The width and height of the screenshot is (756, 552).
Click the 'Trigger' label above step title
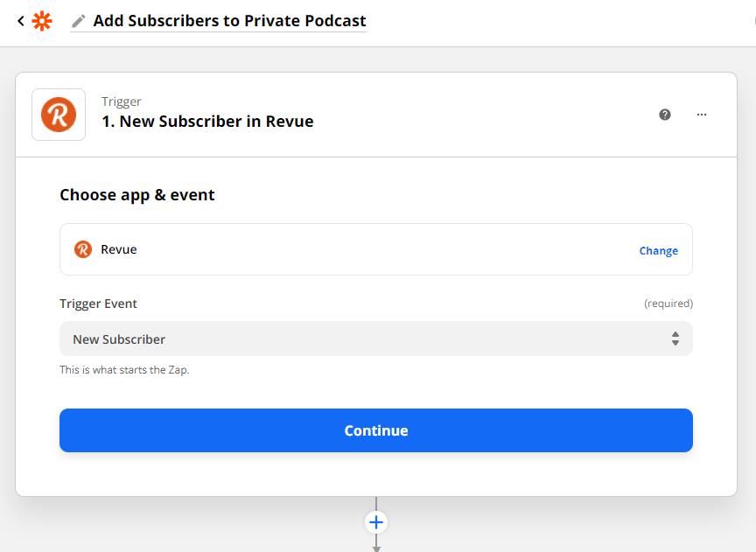tap(121, 101)
